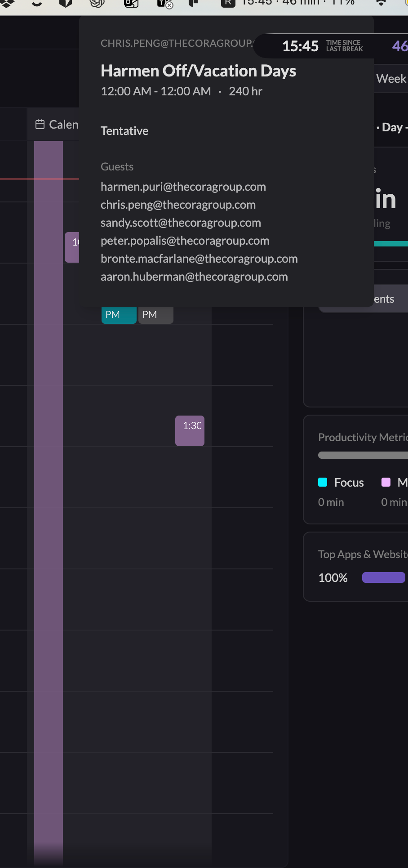
Task: Click the 12:00 AM - 12:00 AM time range
Action: tap(156, 91)
